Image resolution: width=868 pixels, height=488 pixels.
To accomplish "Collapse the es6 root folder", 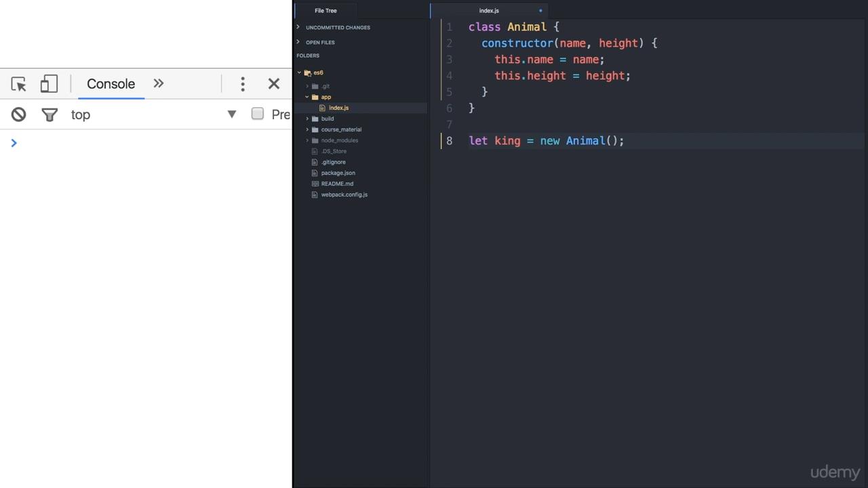I will click(299, 73).
